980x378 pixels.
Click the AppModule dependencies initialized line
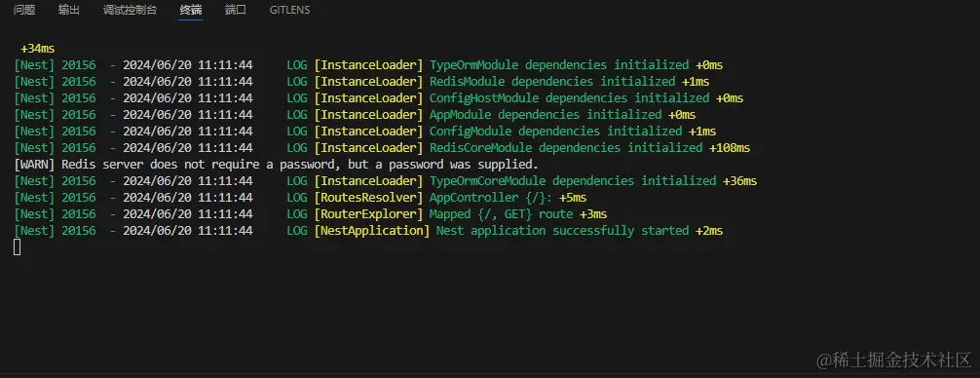click(355, 115)
